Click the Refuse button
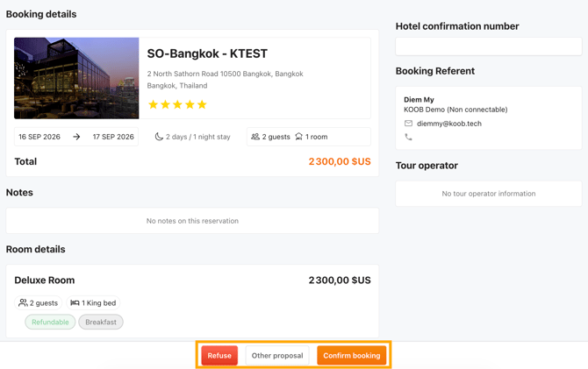This screenshot has width=588, height=369. [x=219, y=355]
